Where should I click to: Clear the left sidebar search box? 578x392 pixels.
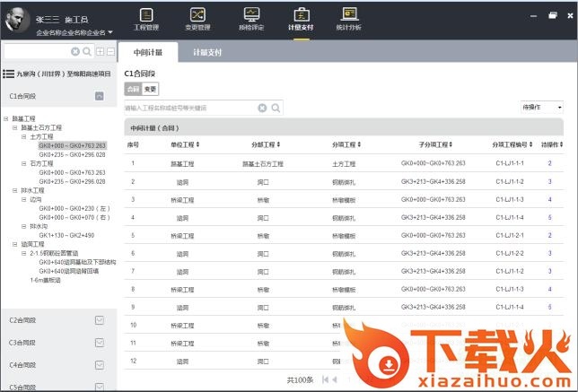click(x=75, y=52)
